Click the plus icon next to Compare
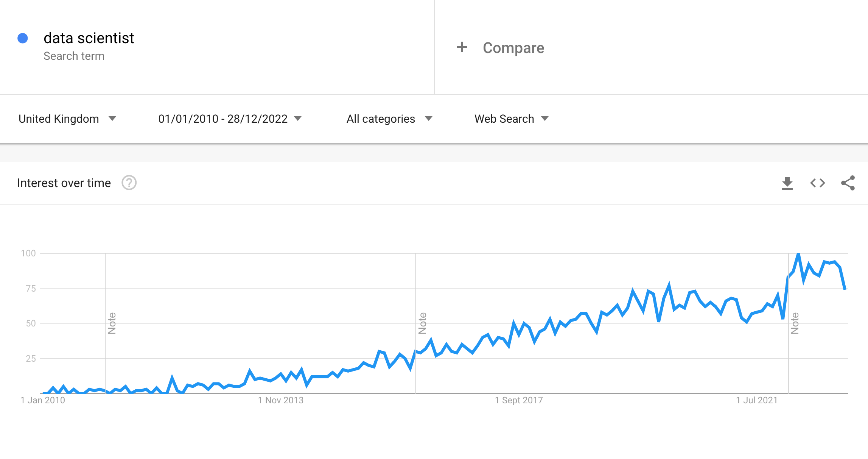868x459 pixels. coord(462,47)
